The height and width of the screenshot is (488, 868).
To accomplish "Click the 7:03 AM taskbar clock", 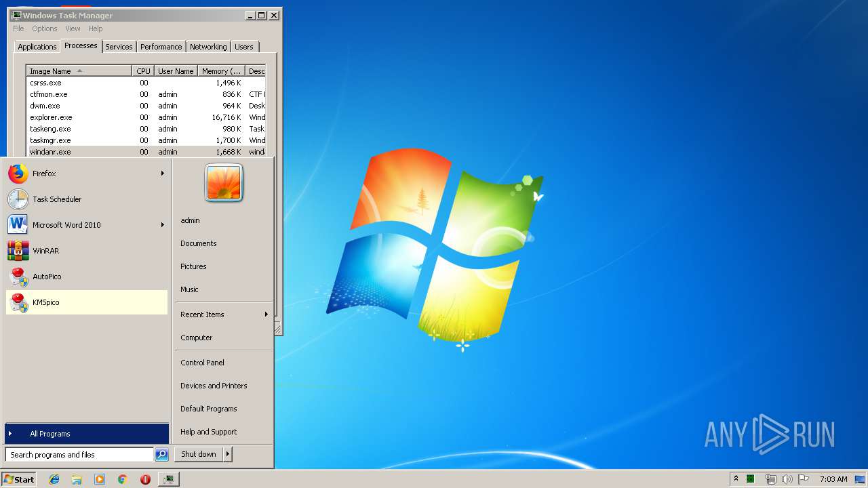I will coord(833,479).
